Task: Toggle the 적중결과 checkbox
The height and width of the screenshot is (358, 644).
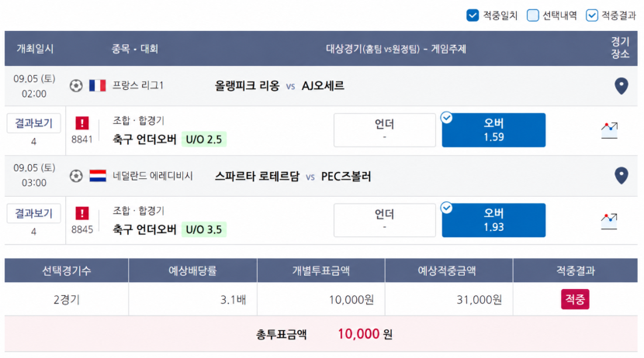Action: pyautogui.click(x=592, y=15)
